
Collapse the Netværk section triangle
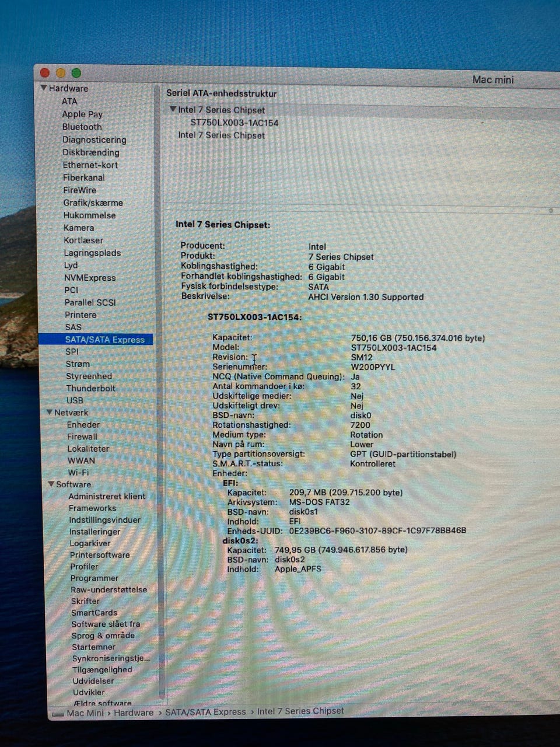coord(50,413)
